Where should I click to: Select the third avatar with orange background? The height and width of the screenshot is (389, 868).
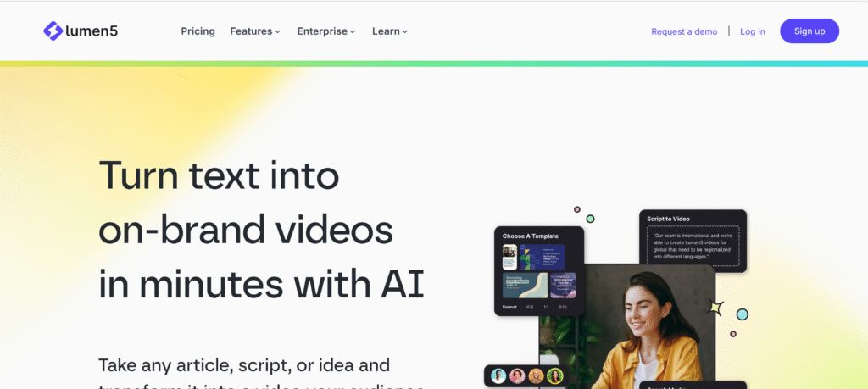536,376
